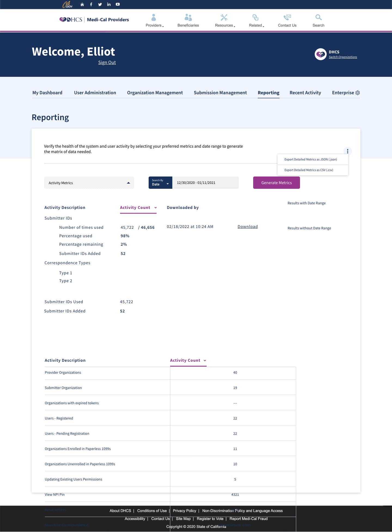Click the Sign Out link
Image resolution: width=392 pixels, height=532 pixels.
pyautogui.click(x=107, y=62)
